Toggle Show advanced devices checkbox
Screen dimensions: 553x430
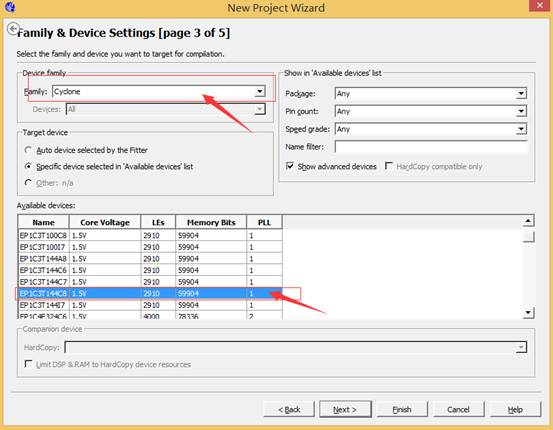pyautogui.click(x=290, y=166)
